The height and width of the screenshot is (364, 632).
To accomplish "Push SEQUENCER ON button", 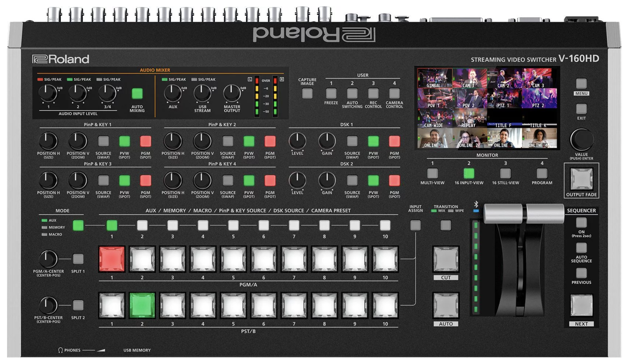I will (x=581, y=223).
